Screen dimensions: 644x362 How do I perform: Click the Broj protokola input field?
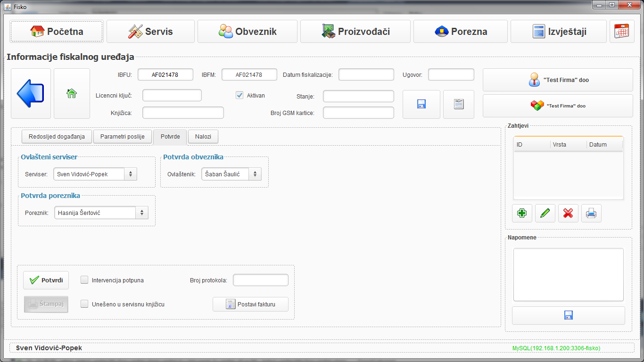pyautogui.click(x=260, y=280)
